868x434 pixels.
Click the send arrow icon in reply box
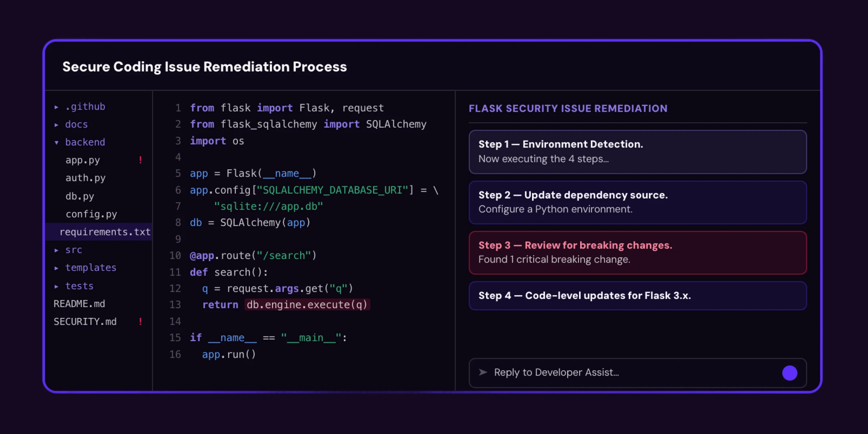(x=483, y=372)
